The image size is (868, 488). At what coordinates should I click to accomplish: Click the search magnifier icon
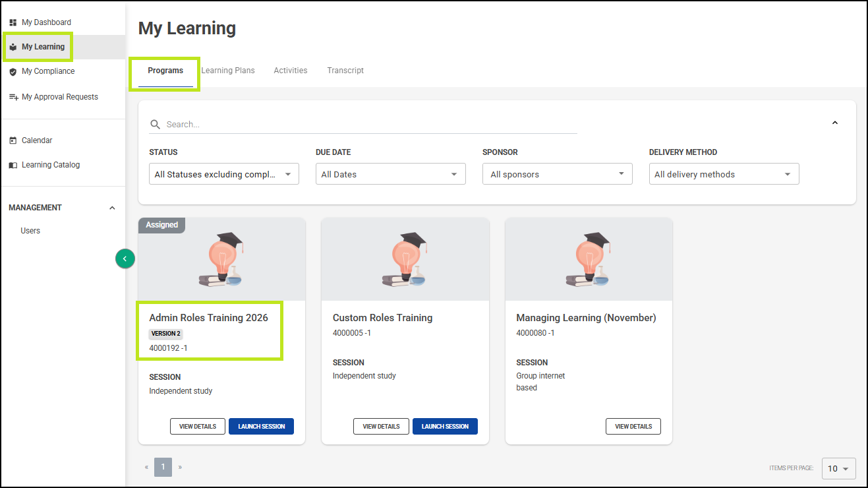point(155,125)
